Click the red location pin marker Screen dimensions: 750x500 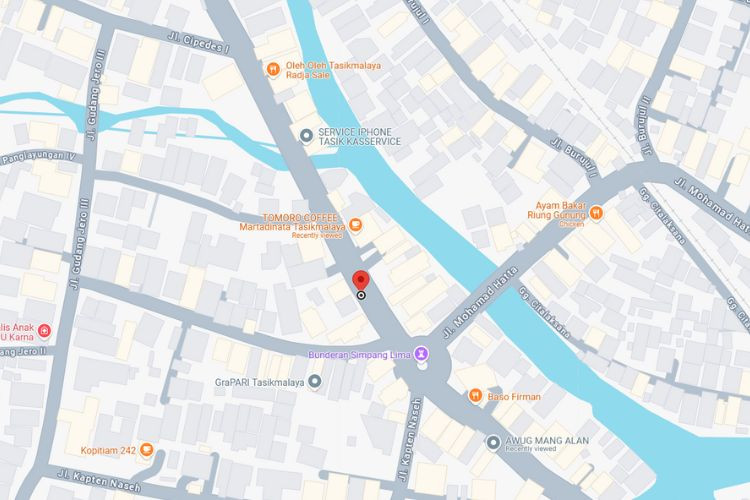click(x=361, y=280)
